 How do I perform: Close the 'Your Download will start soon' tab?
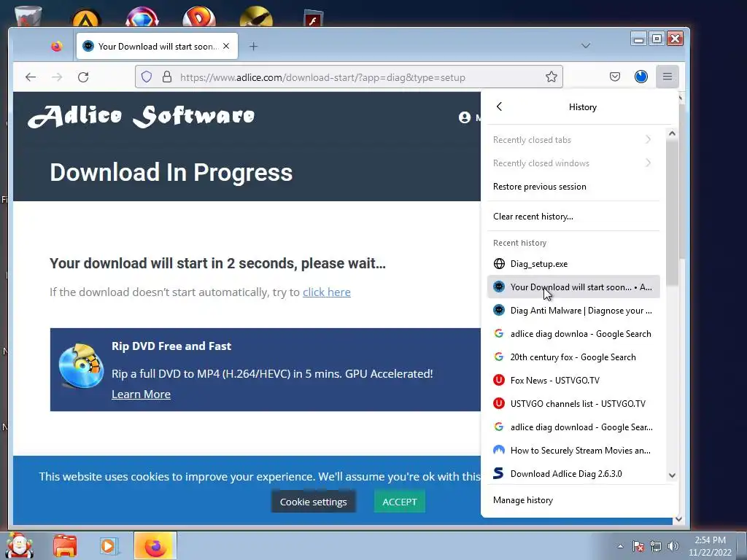tap(226, 46)
